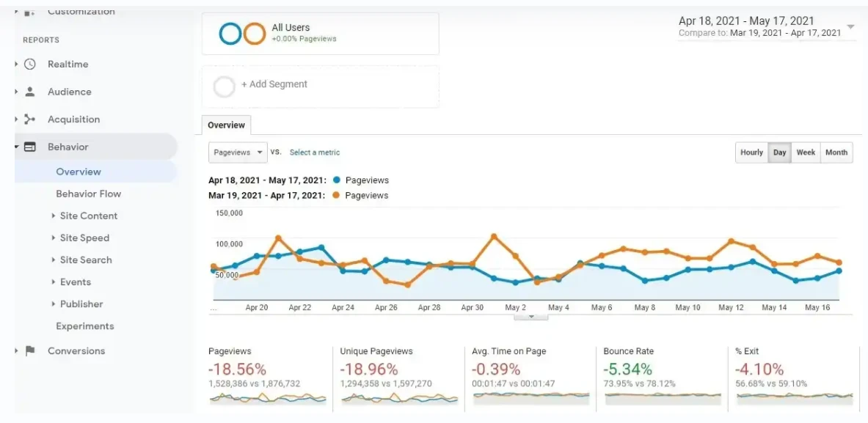
Task: Open Behavior Flow from the sidebar
Action: point(89,194)
